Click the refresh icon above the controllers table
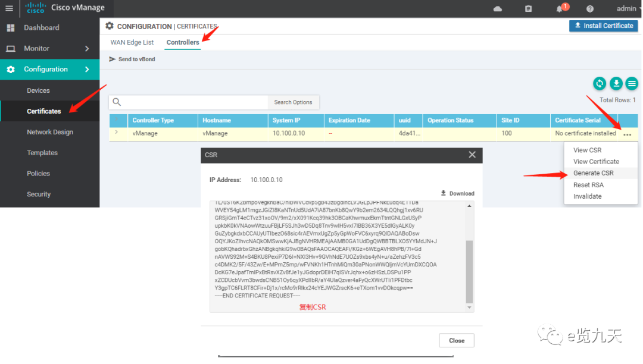Screen dimensions: 643x364 coord(600,83)
